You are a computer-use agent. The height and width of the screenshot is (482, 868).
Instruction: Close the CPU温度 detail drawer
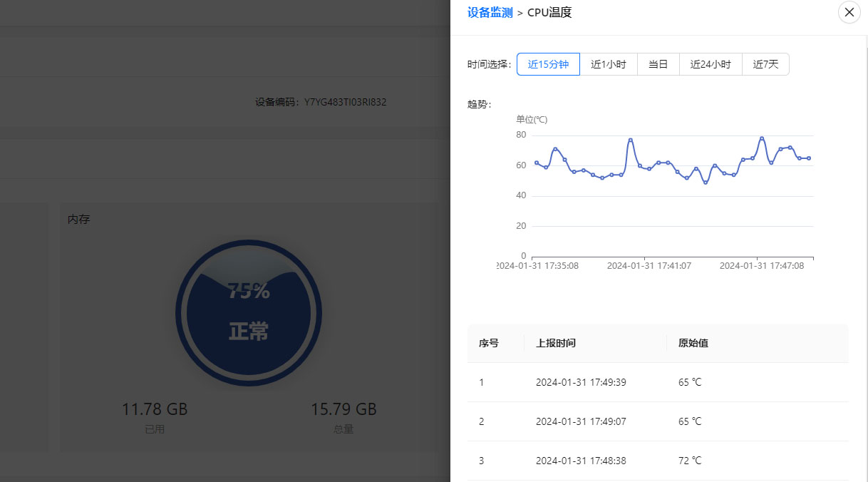(849, 12)
